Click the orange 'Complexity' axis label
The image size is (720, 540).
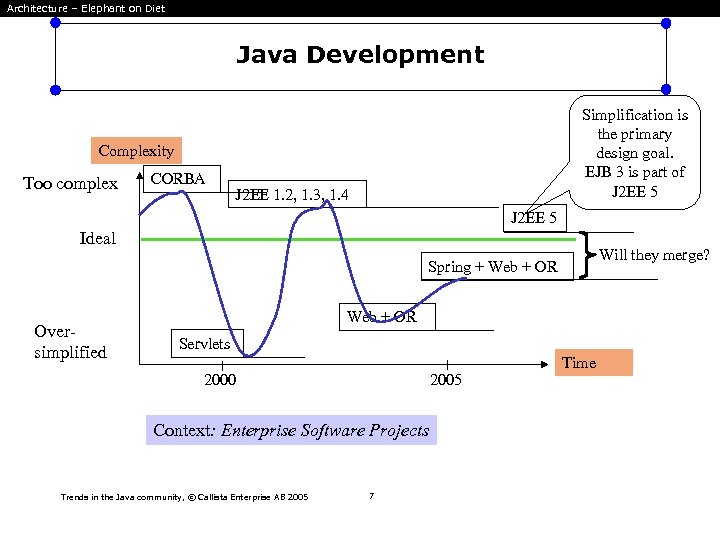(136, 150)
